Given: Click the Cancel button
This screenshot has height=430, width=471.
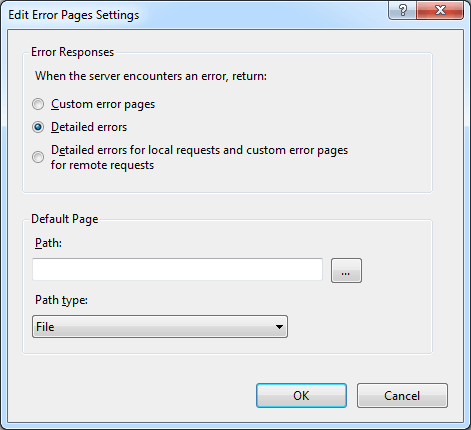Looking at the screenshot, I should 402,395.
